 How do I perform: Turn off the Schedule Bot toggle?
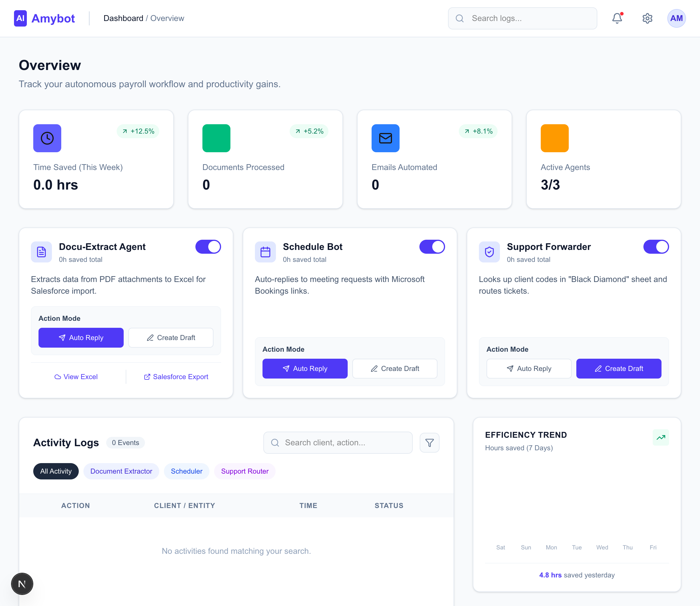[x=432, y=246]
